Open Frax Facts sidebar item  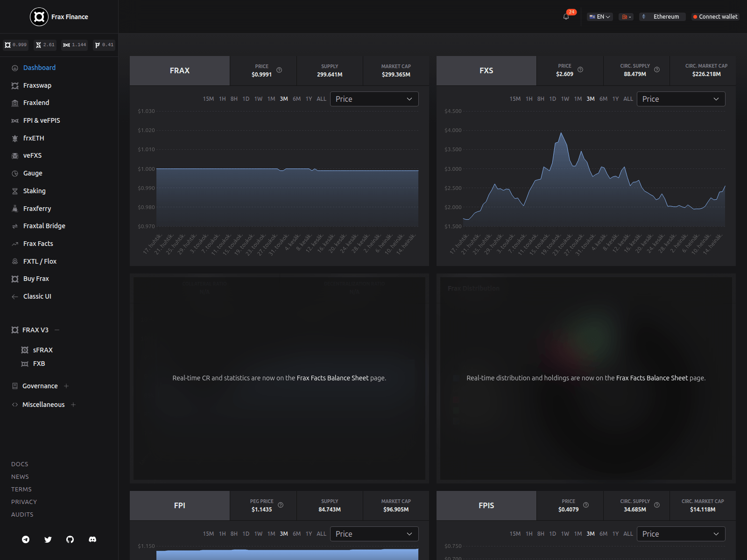(38, 244)
